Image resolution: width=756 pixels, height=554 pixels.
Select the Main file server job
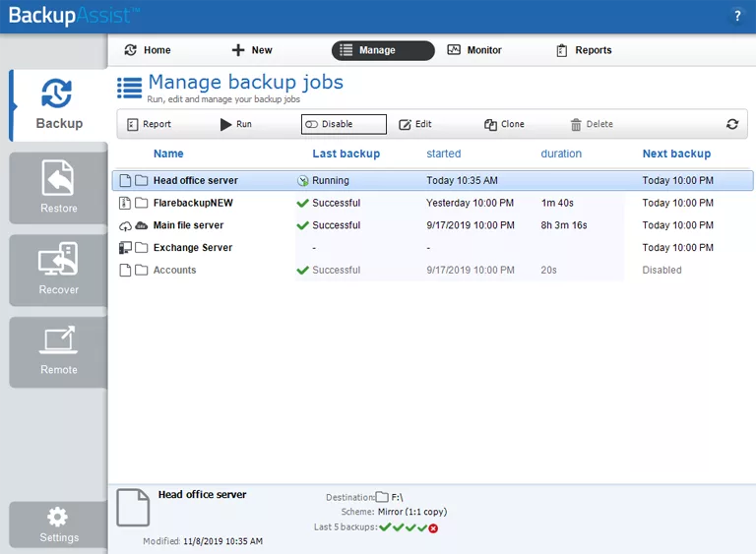(x=188, y=225)
